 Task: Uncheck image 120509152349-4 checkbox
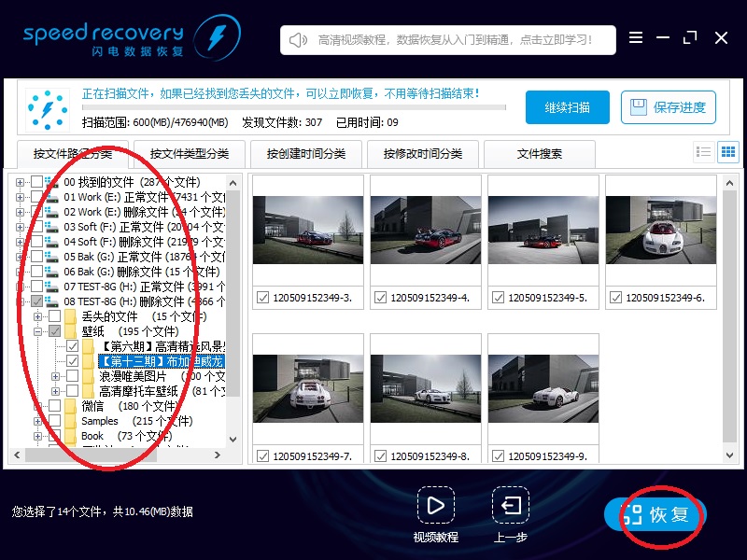pyautogui.click(x=380, y=298)
